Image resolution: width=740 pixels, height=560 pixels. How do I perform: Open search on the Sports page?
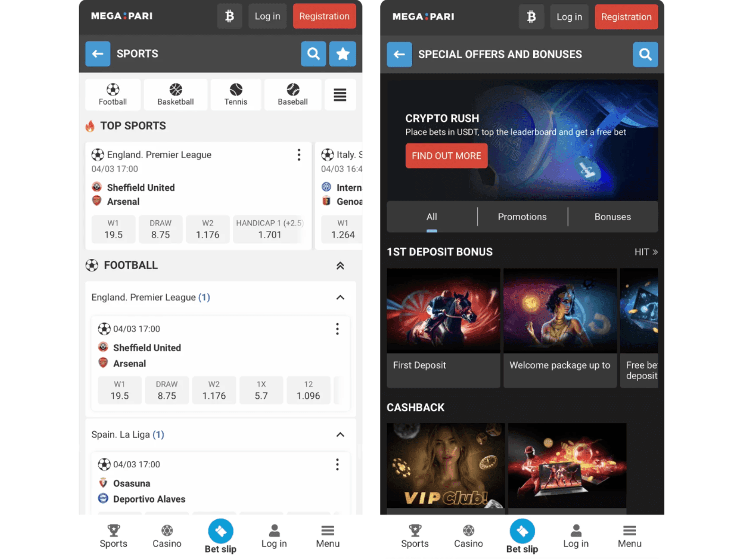313,54
